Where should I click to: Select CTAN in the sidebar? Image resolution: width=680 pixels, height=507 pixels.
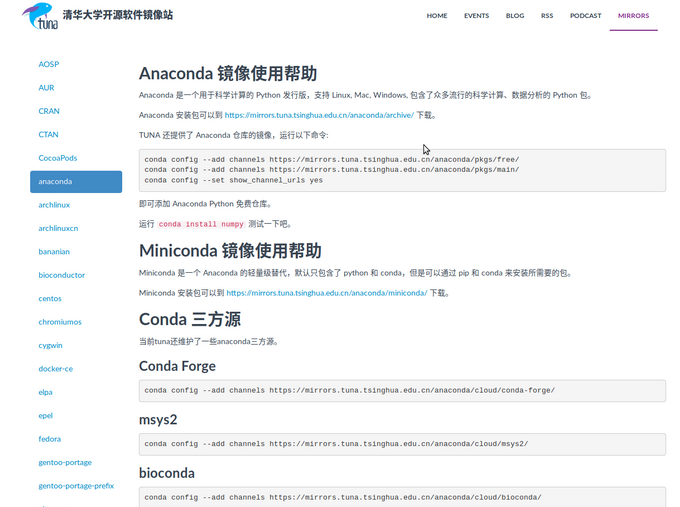(48, 134)
